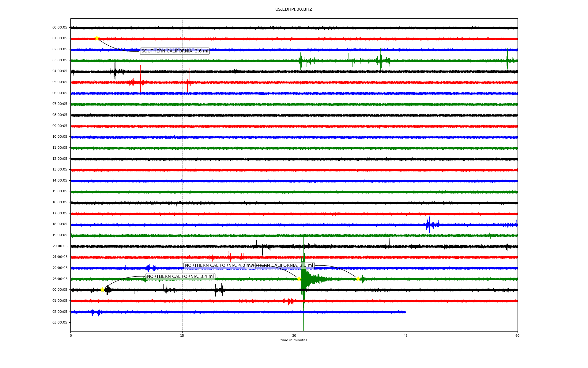Click the large green earthquake spike at 23:00
This screenshot has height=368, width=588.
303,279
